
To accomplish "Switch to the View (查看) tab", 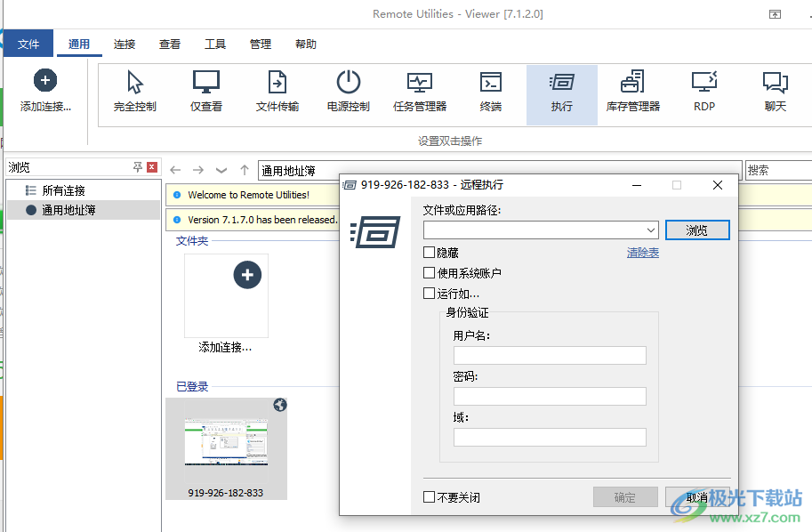I will point(169,44).
